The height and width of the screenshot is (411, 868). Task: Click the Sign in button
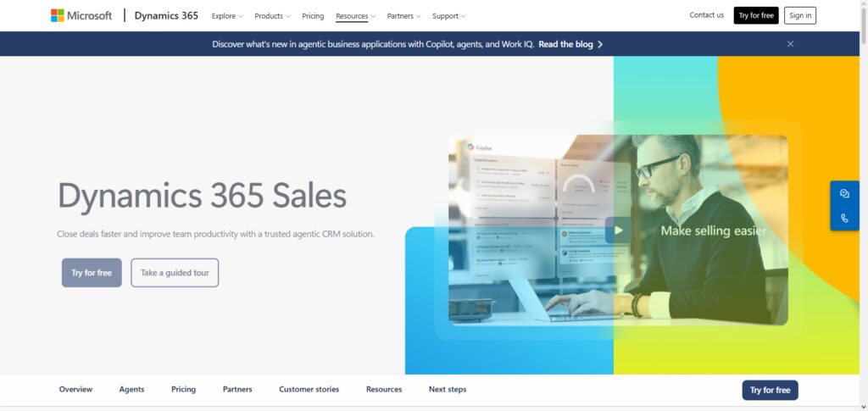point(800,15)
